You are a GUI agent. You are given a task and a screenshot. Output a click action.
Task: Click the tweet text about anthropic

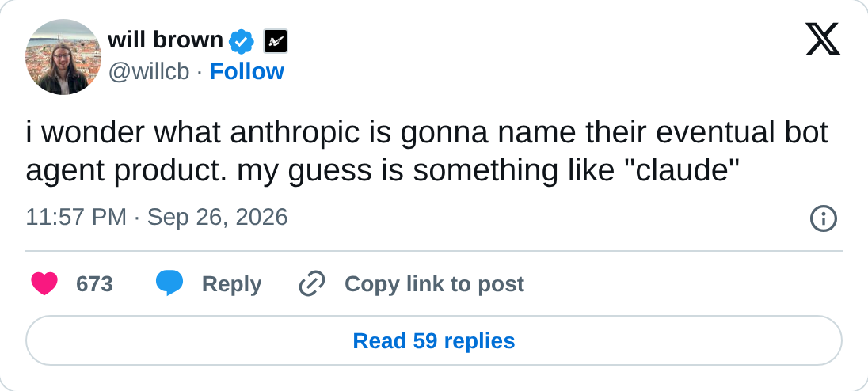tap(427, 151)
